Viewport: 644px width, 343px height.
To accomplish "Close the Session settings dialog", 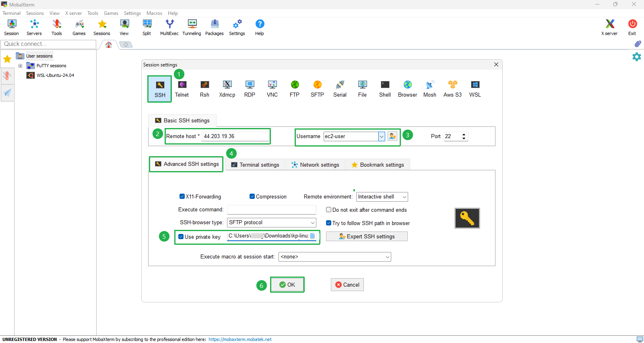I will click(x=496, y=64).
